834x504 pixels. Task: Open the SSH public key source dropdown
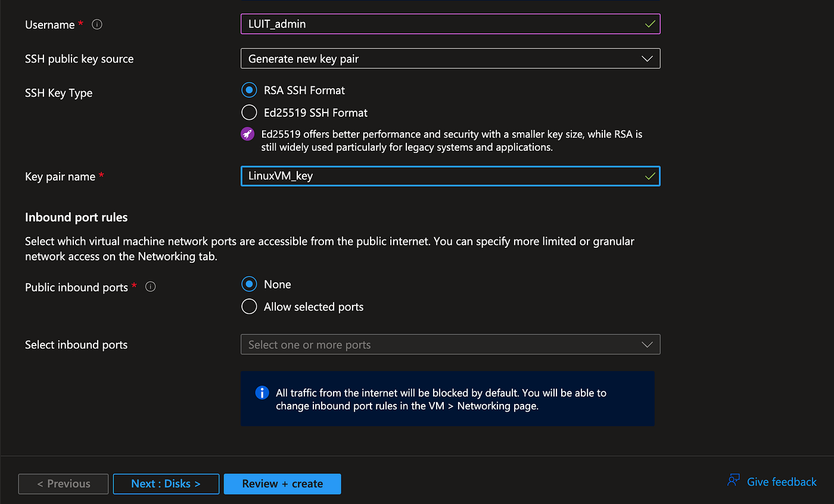point(450,58)
